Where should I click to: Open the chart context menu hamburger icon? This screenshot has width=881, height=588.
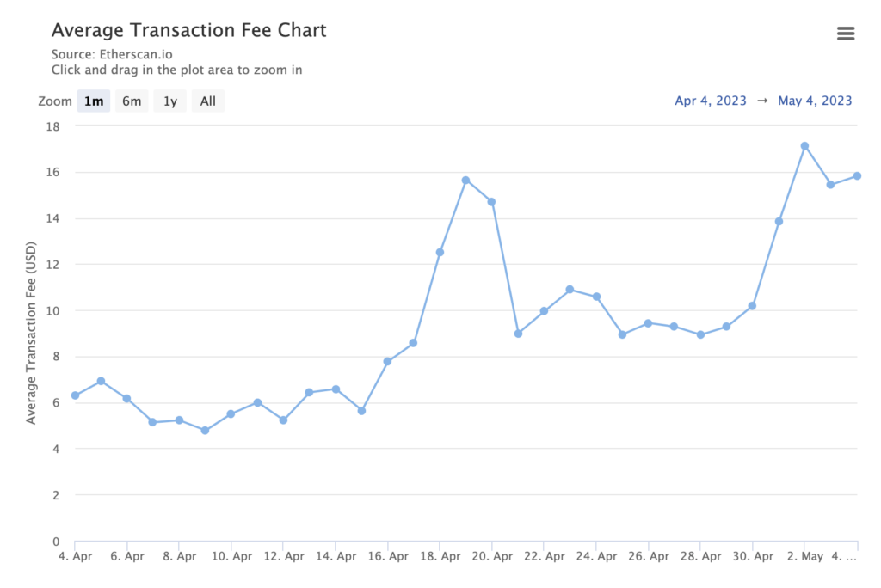pos(846,34)
